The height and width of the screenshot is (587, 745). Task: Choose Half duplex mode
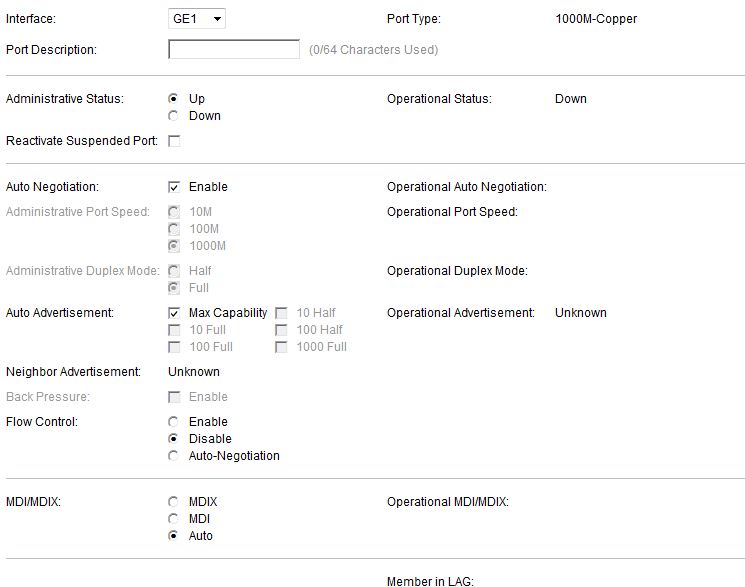pos(174,271)
